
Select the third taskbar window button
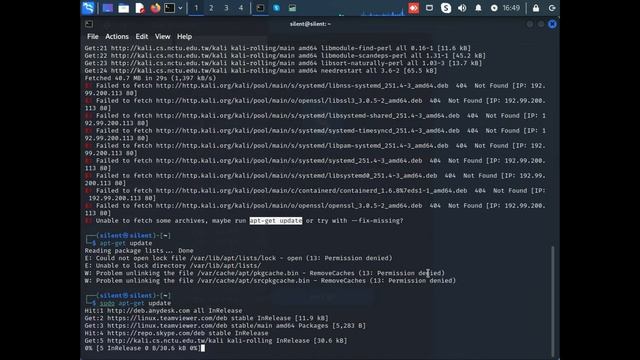tap(292, 8)
